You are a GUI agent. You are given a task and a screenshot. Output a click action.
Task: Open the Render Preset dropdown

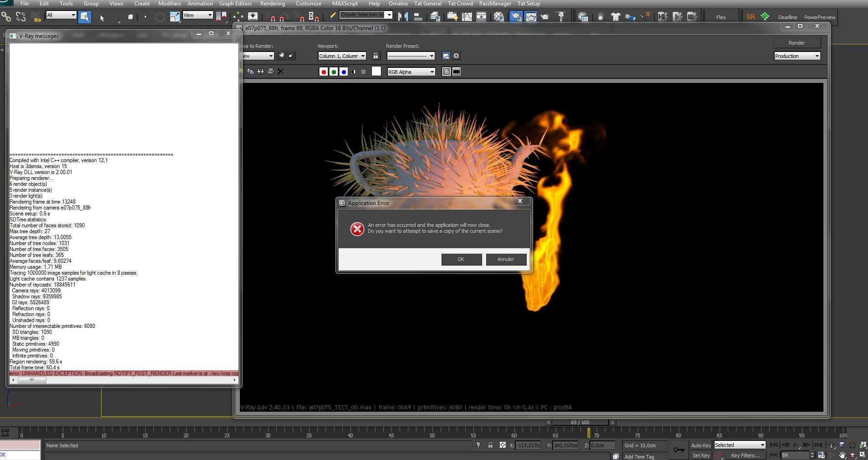[x=411, y=56]
